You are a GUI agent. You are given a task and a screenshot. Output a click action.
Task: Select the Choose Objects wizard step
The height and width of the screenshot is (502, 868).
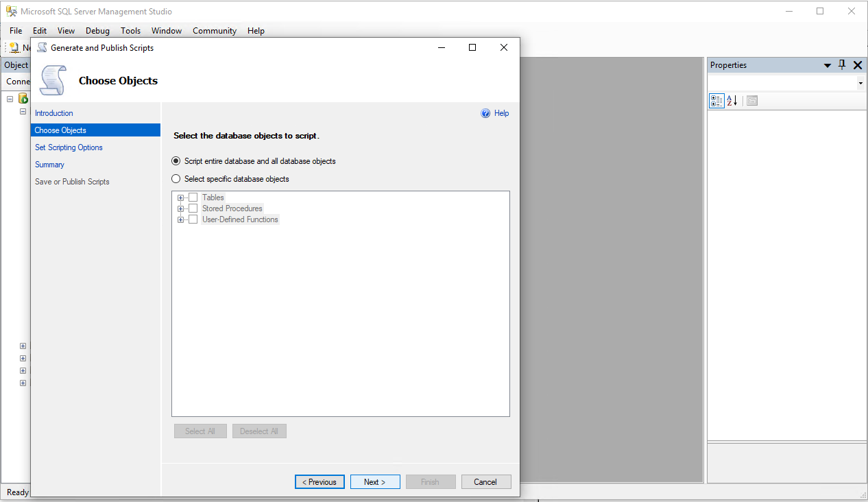pos(95,130)
